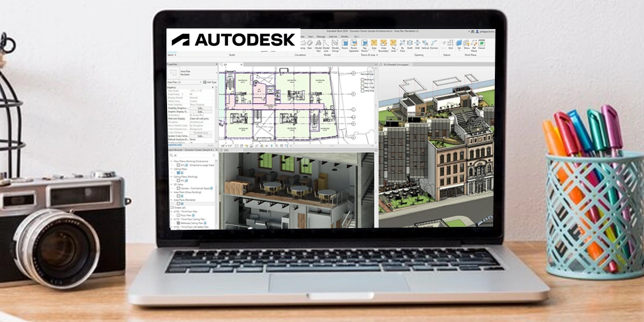Click the Wall opening tool

(417, 45)
